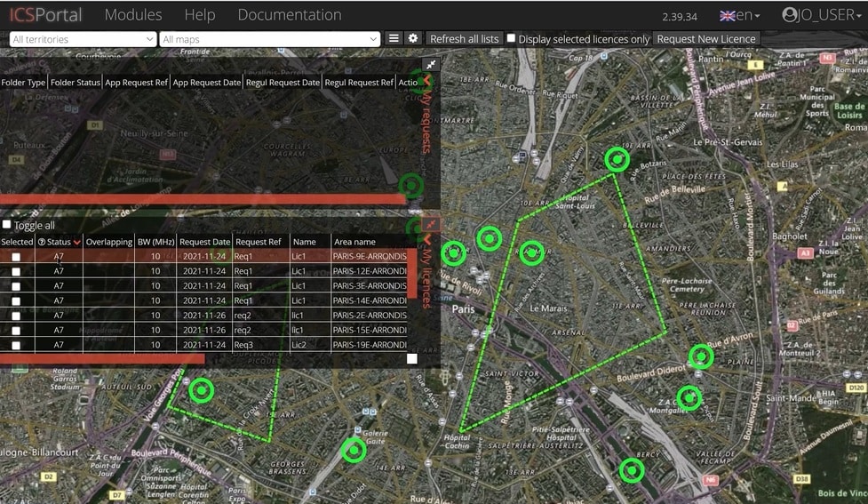868x504 pixels.
Task: Select checkbox for PARIS-19E-ARRONDI row
Action: tap(16, 345)
